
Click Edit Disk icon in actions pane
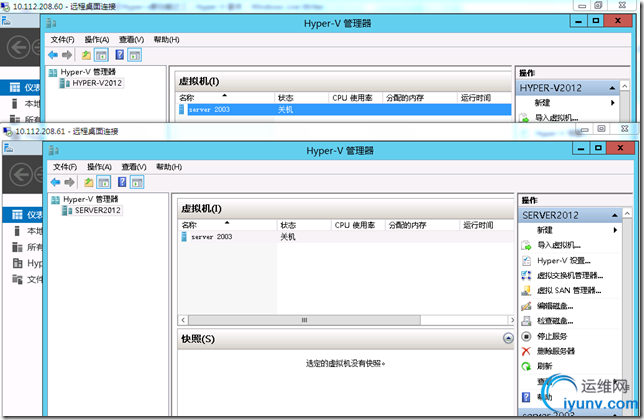526,306
